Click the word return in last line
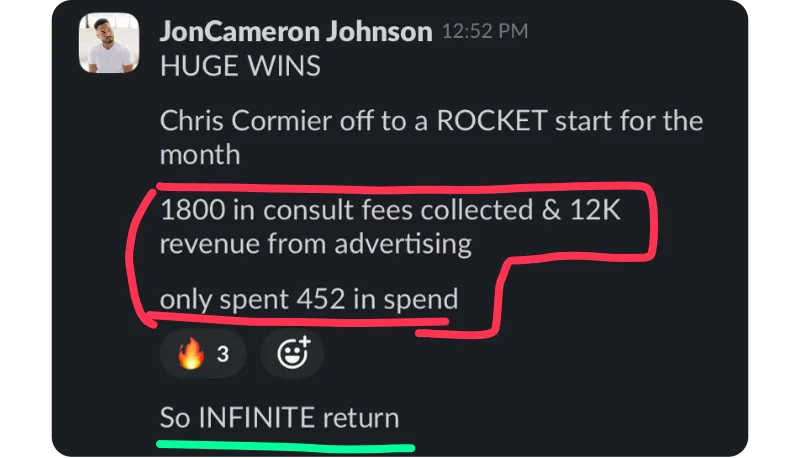The height and width of the screenshot is (458, 800). tap(360, 417)
